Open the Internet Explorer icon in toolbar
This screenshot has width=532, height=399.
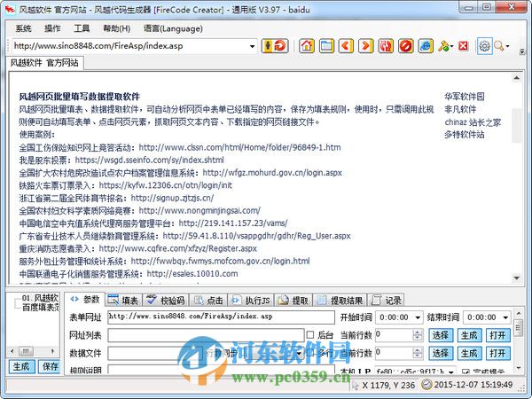pos(426,46)
